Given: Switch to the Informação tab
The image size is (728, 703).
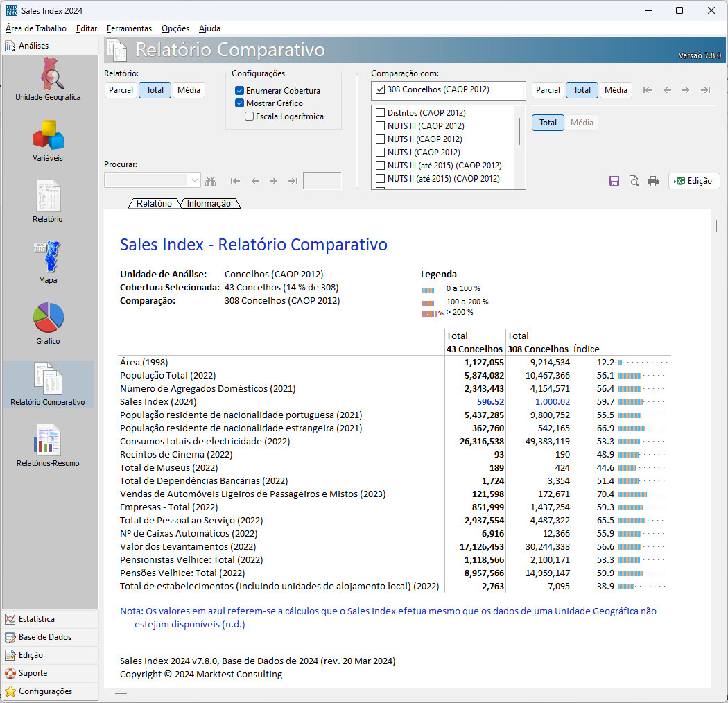Looking at the screenshot, I should pos(209,204).
